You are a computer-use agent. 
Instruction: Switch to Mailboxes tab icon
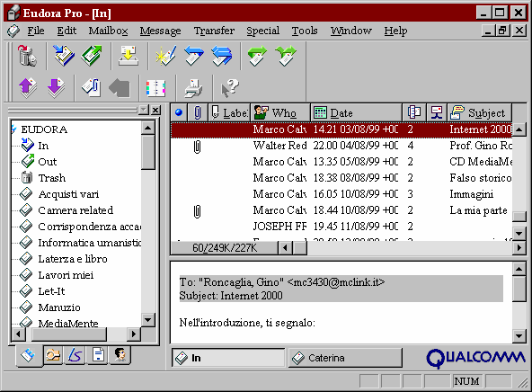(28, 356)
